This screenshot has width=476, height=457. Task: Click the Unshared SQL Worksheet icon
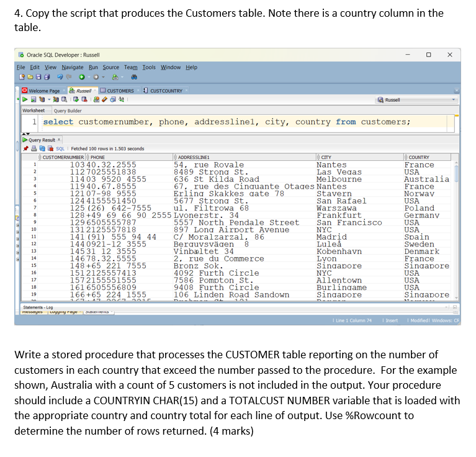click(97, 99)
